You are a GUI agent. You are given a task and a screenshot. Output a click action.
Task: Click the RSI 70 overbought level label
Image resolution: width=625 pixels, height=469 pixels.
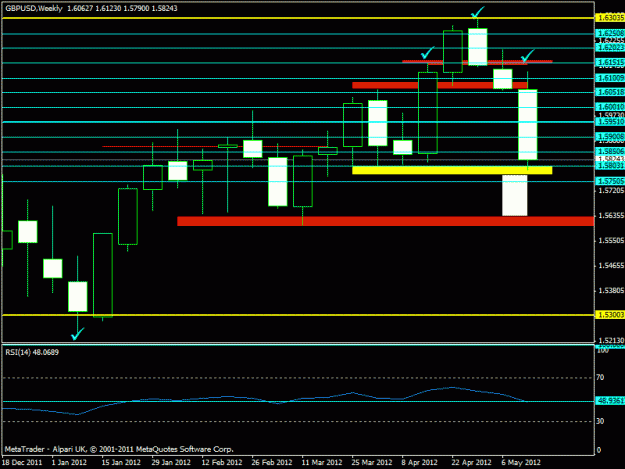(600, 377)
